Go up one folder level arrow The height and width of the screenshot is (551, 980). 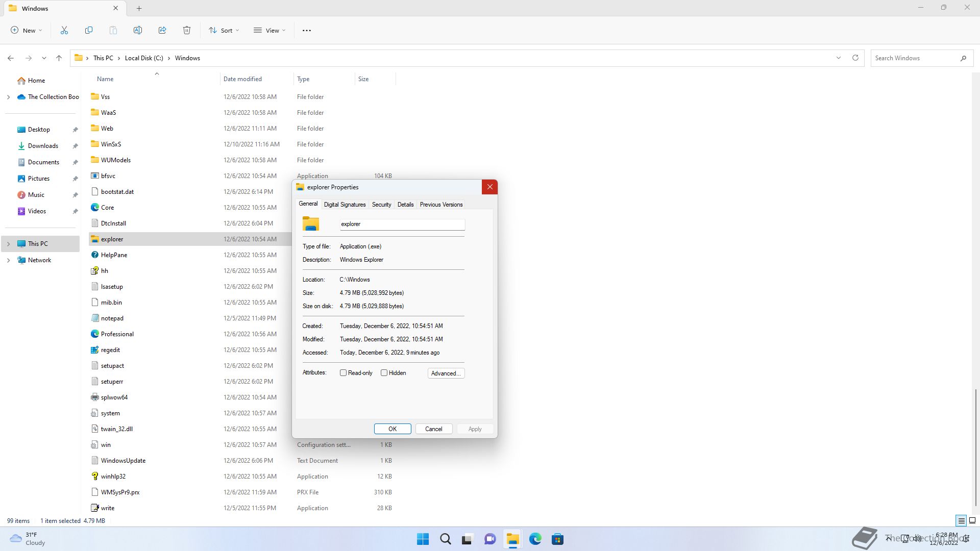pos(59,58)
